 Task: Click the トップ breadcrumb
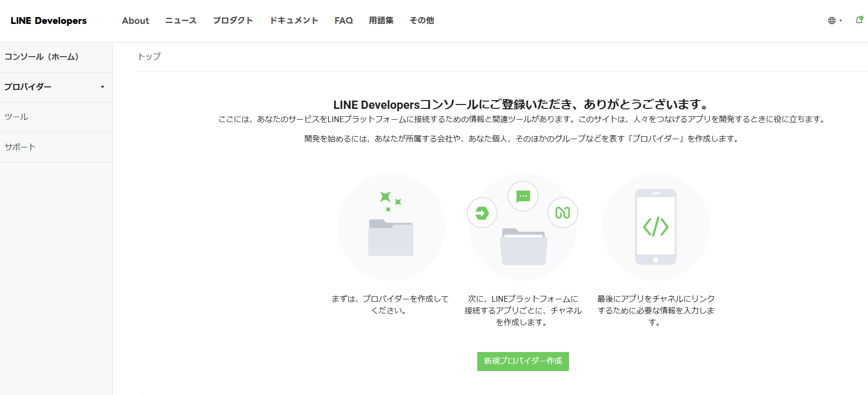[149, 57]
